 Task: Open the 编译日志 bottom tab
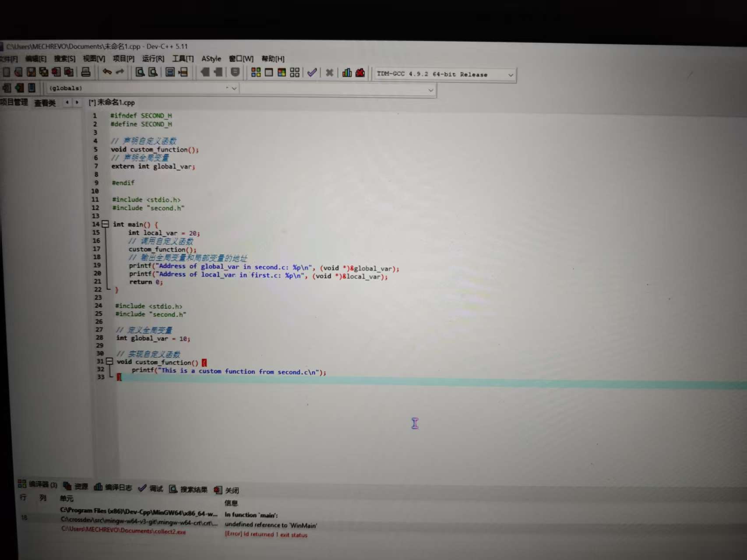coord(113,487)
